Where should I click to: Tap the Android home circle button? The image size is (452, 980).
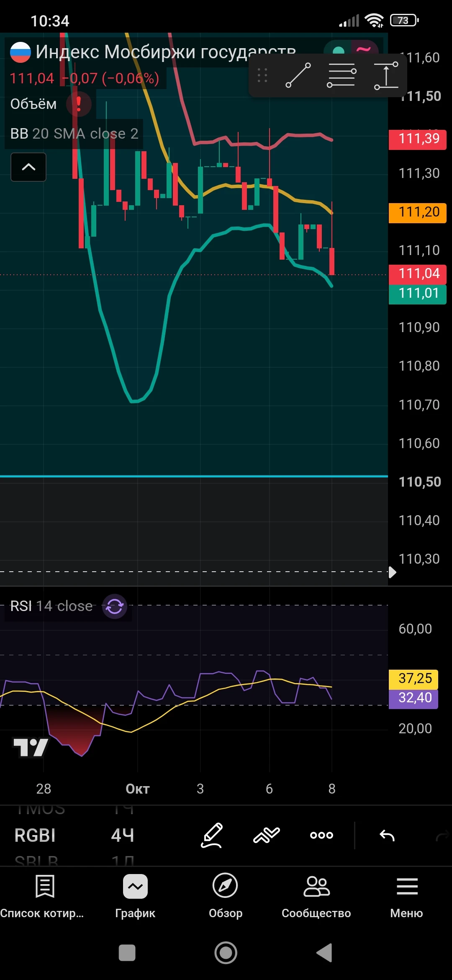tap(226, 953)
